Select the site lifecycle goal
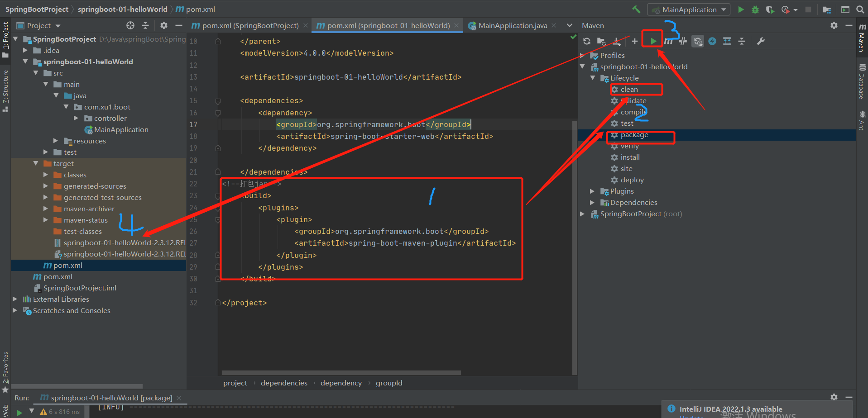868x418 pixels. point(626,169)
